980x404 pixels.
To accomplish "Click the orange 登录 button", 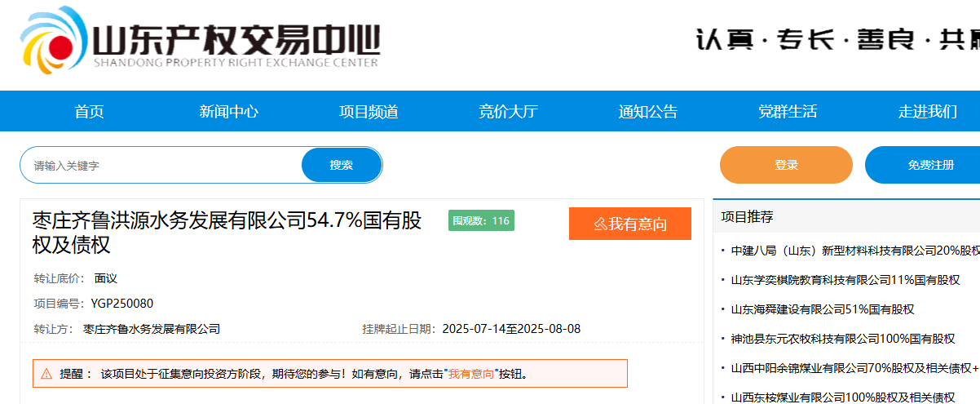I will point(786,165).
